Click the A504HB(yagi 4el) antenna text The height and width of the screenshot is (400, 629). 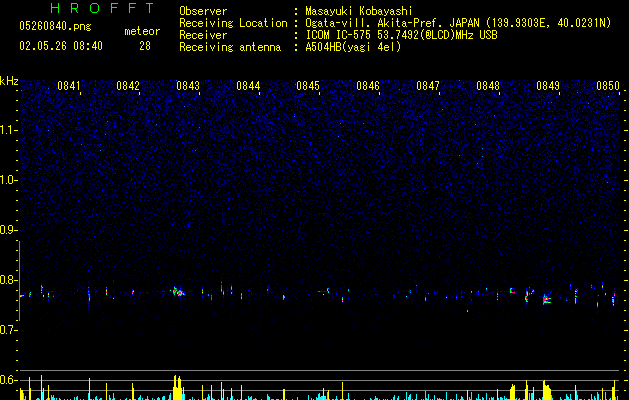pos(353,47)
